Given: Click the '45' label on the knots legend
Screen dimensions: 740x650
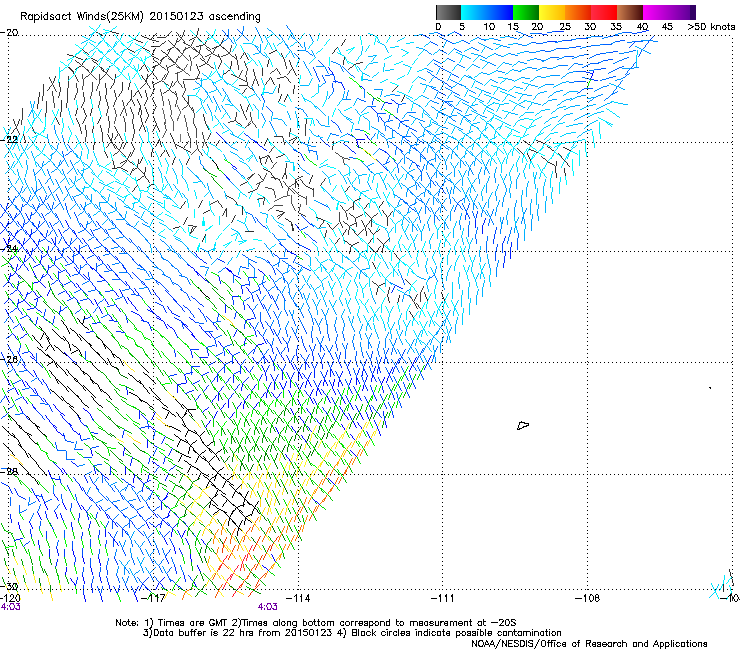Looking at the screenshot, I should [667, 27].
